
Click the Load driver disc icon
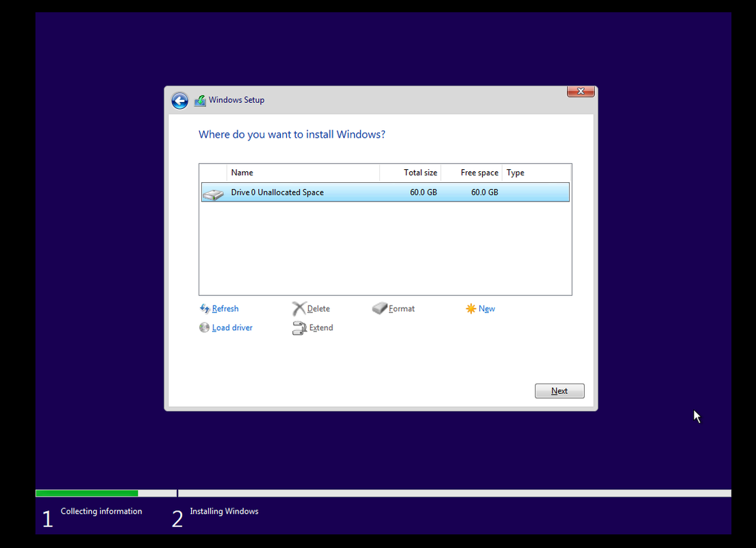205,327
